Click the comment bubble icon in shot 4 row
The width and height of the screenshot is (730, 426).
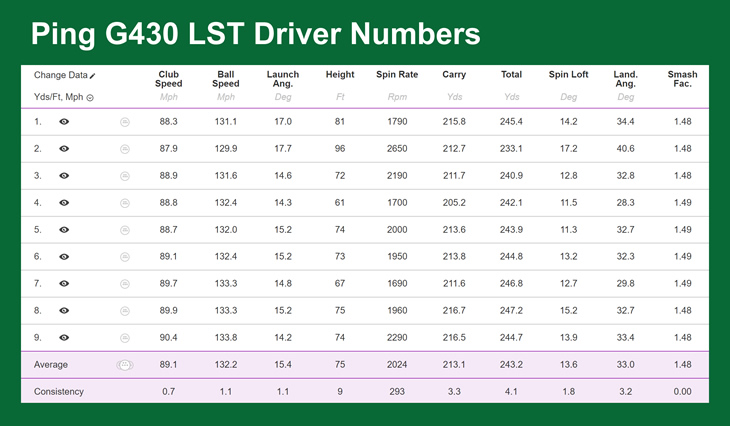tap(125, 203)
